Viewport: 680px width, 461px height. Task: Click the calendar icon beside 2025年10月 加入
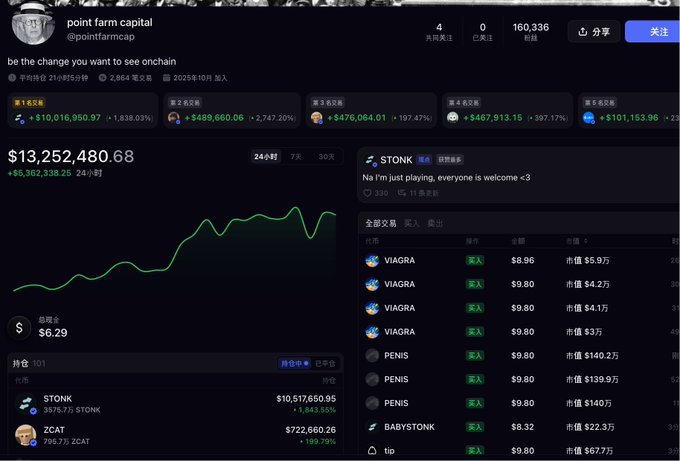166,78
